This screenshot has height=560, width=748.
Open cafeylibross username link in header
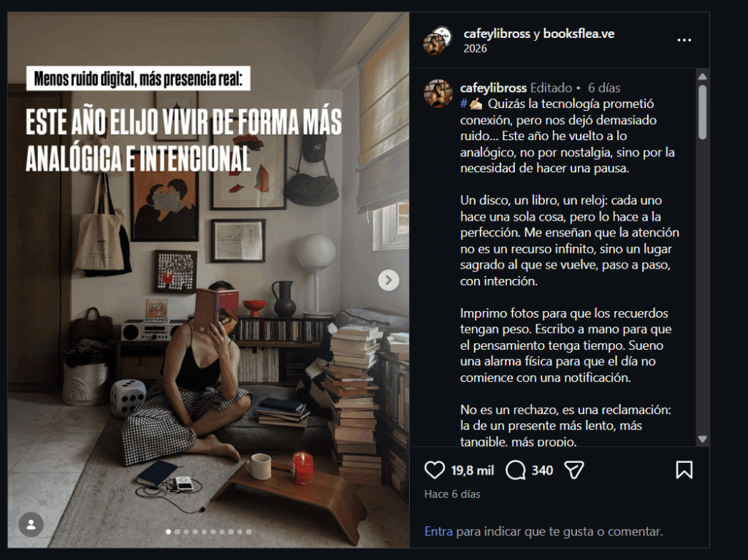click(x=497, y=34)
